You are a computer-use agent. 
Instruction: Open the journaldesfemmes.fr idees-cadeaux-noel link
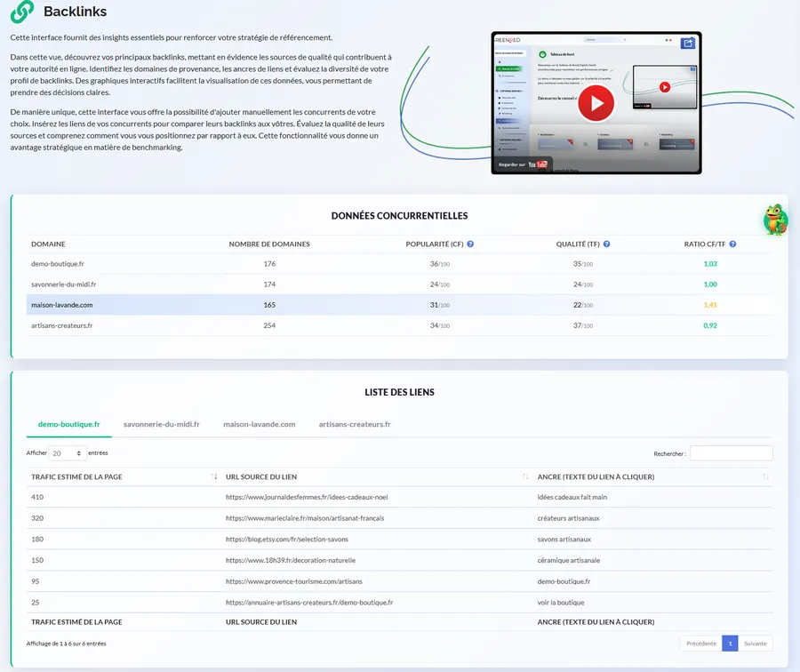tap(307, 497)
